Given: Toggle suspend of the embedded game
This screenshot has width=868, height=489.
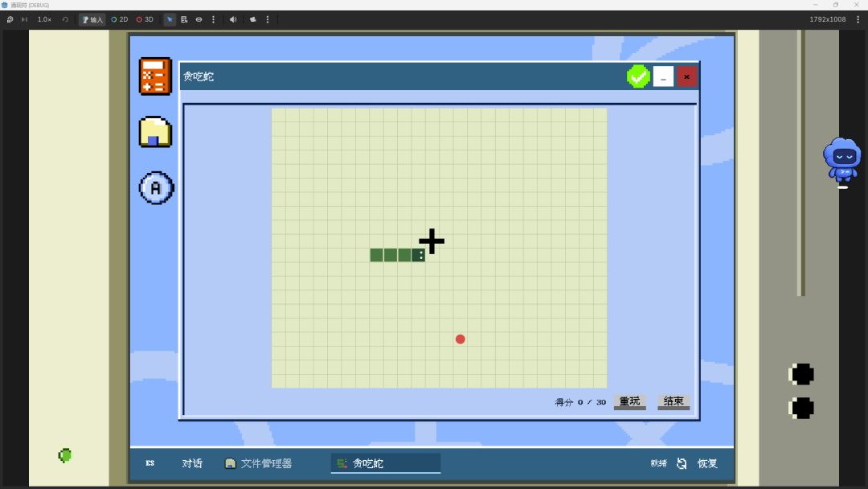Looking at the screenshot, I should pos(10,19).
